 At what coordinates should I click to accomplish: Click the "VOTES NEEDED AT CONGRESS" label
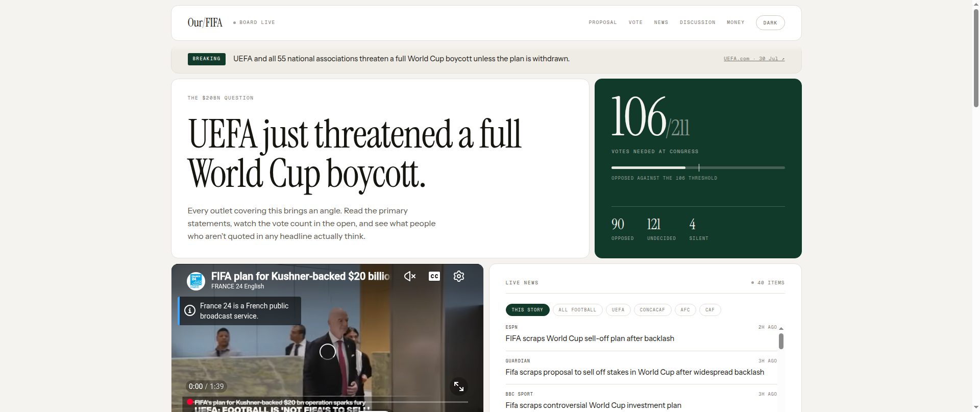(655, 152)
